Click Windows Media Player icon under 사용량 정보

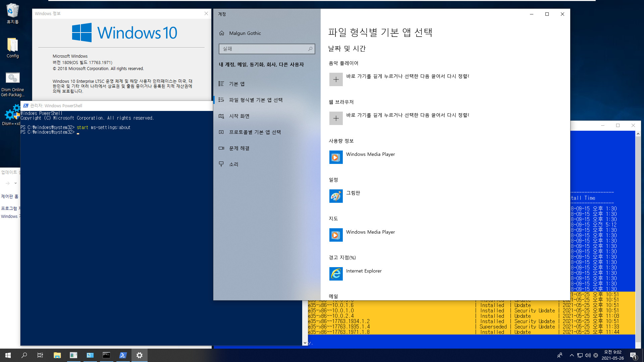tap(336, 157)
